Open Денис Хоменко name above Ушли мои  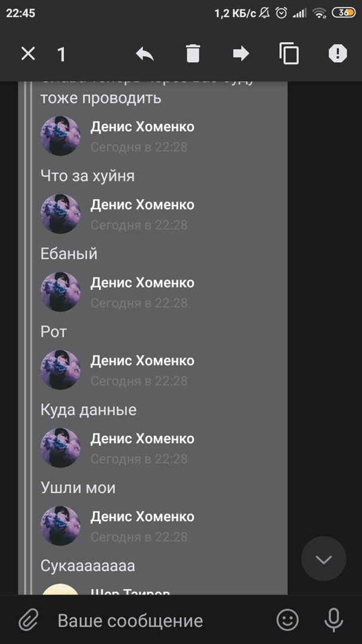(142, 439)
